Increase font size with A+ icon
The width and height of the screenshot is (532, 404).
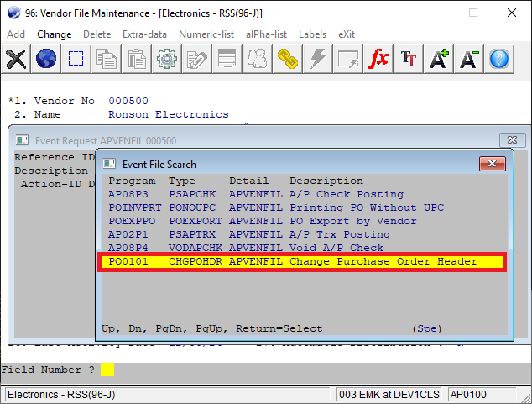[x=439, y=59]
